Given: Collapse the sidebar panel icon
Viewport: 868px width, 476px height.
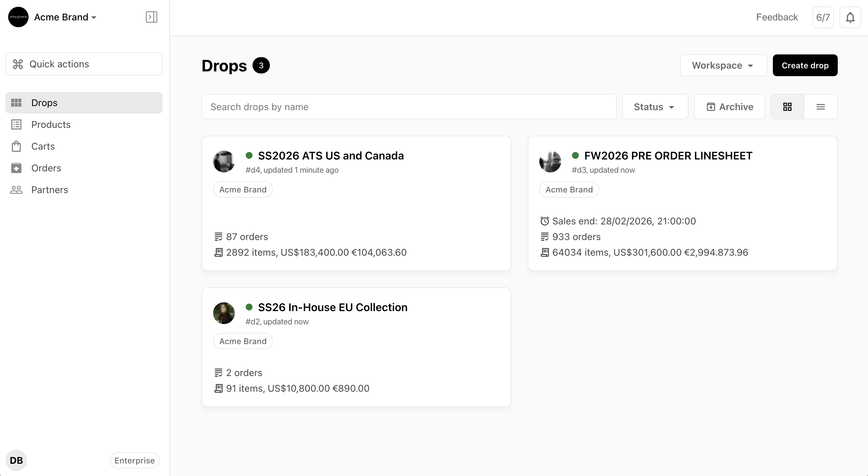Looking at the screenshot, I should coord(151,17).
